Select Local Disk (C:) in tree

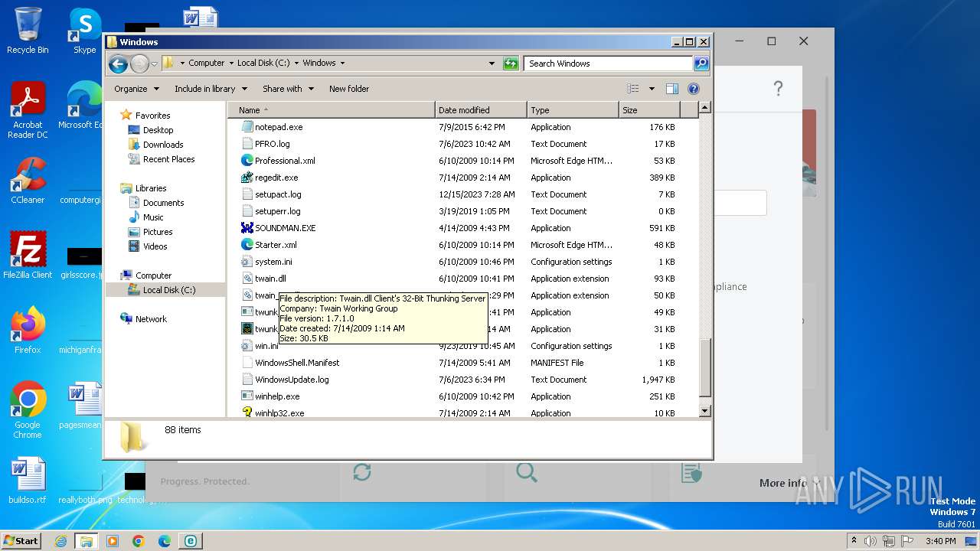[169, 290]
